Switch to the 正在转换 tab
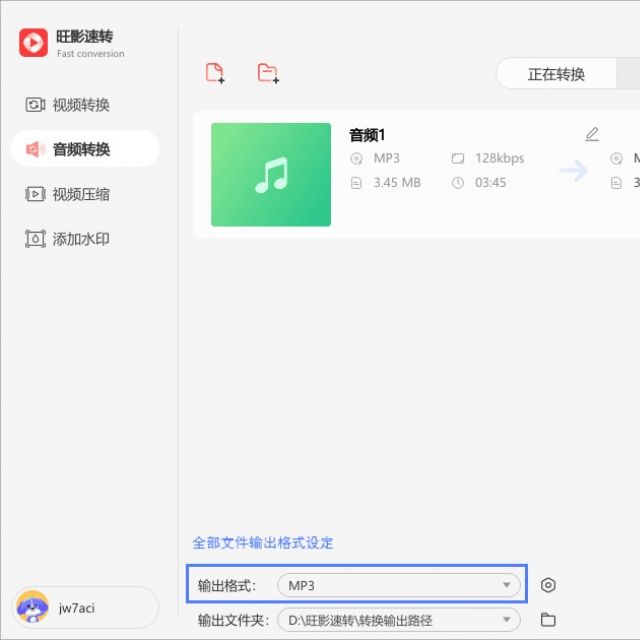 pyautogui.click(x=556, y=74)
